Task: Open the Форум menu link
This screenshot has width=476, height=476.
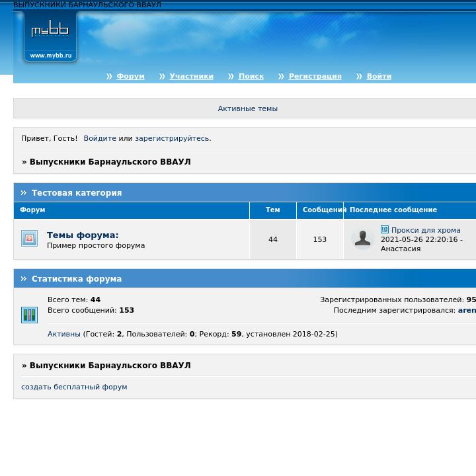Action: [130, 76]
